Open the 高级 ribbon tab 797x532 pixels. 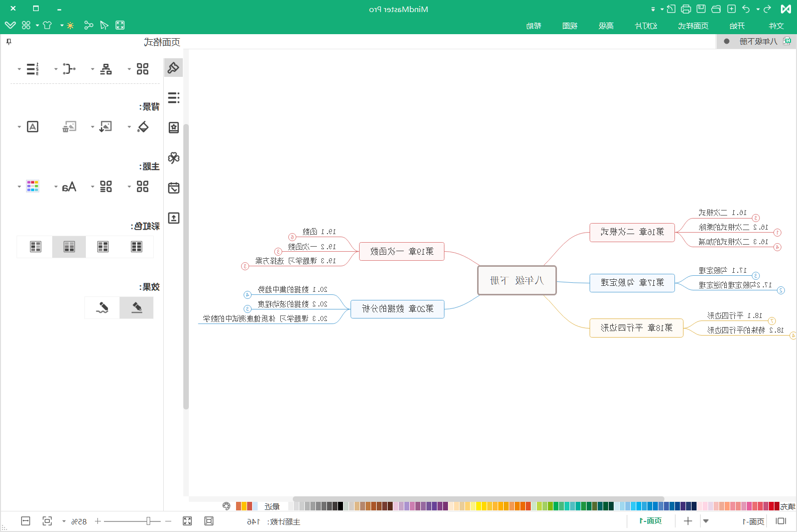[x=606, y=26]
